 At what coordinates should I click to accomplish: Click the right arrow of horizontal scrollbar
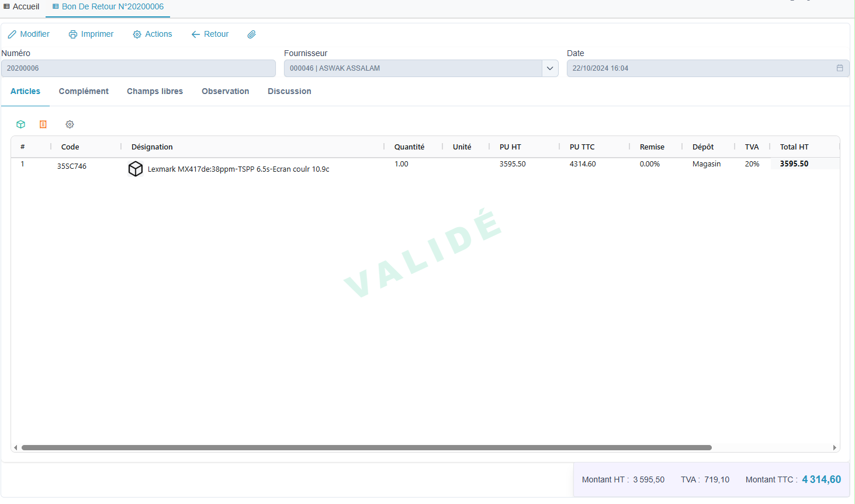(835, 448)
